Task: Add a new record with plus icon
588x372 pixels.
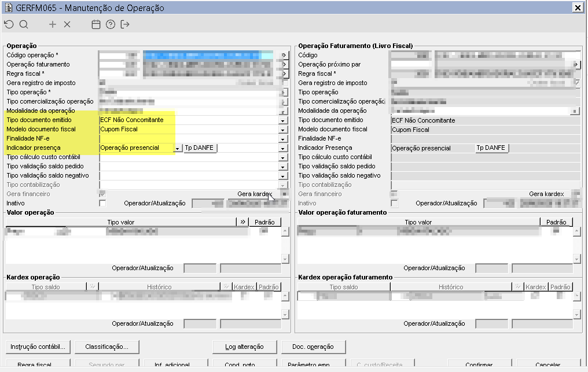Action: coord(53,24)
